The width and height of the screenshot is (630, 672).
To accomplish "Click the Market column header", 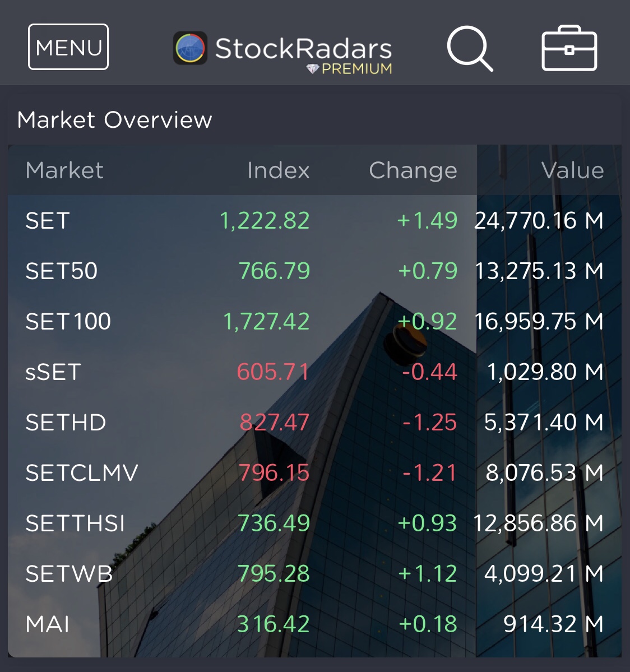I will click(64, 170).
